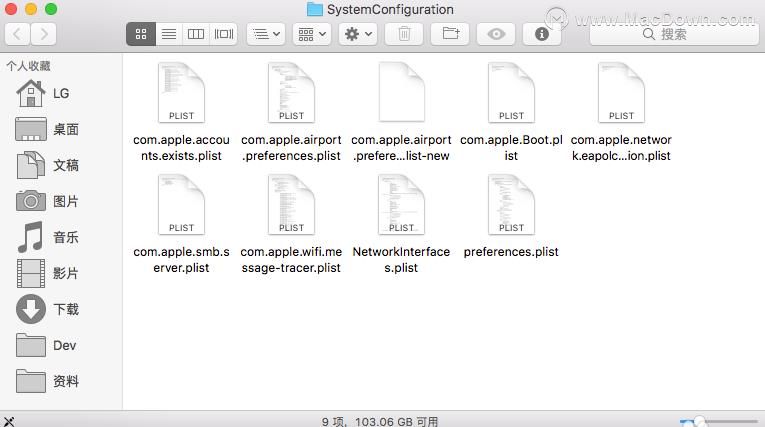This screenshot has height=427, width=765.
Task: Select com.apple.airport.preferences.plist file icon
Action: [x=291, y=93]
